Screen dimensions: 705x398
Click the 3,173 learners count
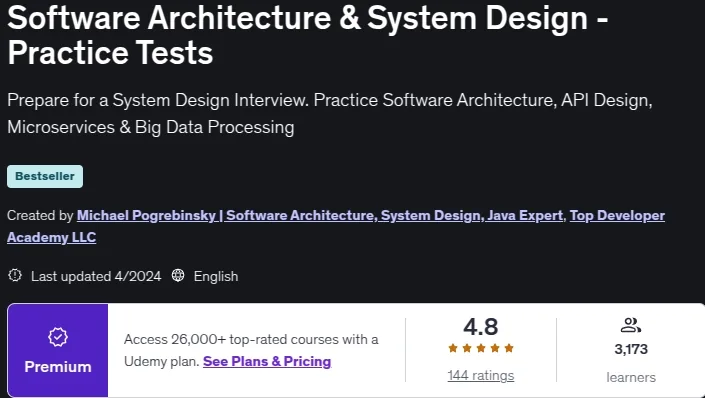(631, 349)
